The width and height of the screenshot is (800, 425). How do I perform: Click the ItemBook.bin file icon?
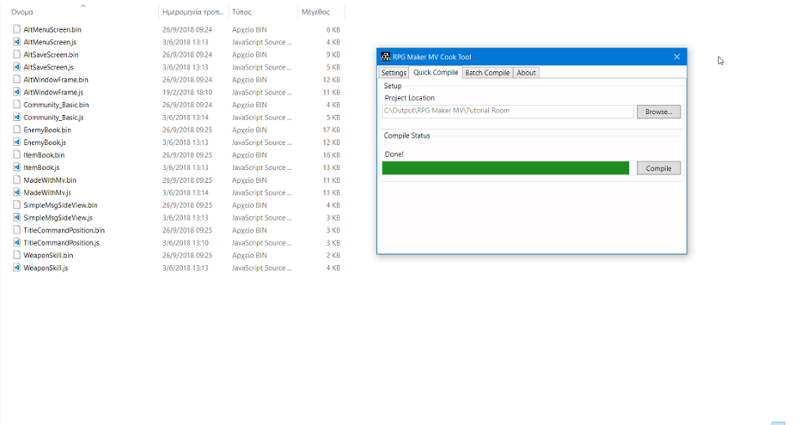click(17, 155)
